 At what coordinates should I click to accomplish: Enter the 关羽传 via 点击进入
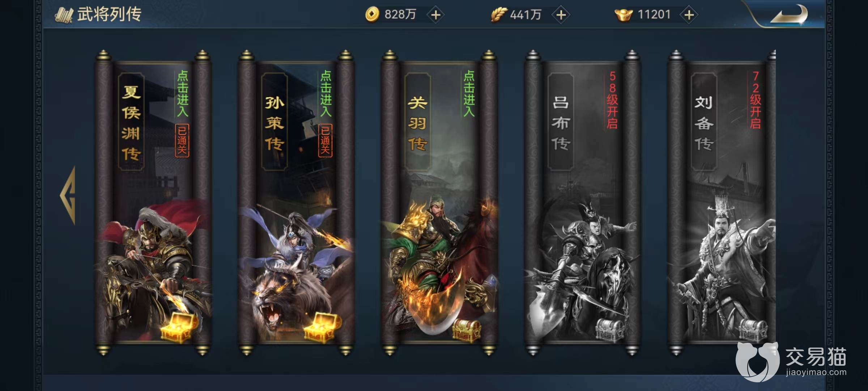469,93
